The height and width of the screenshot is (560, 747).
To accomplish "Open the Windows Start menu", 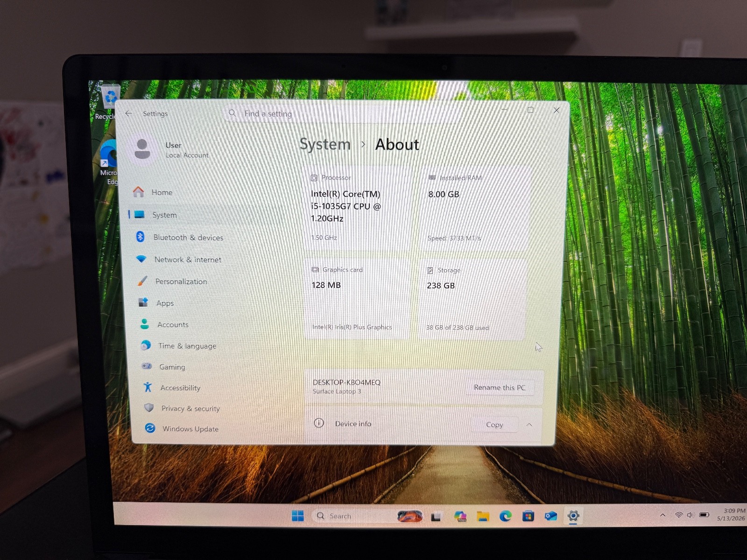I will [x=297, y=516].
